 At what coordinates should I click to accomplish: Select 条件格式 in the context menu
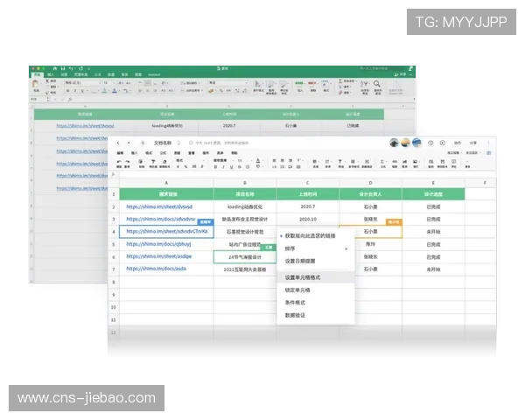click(x=295, y=303)
